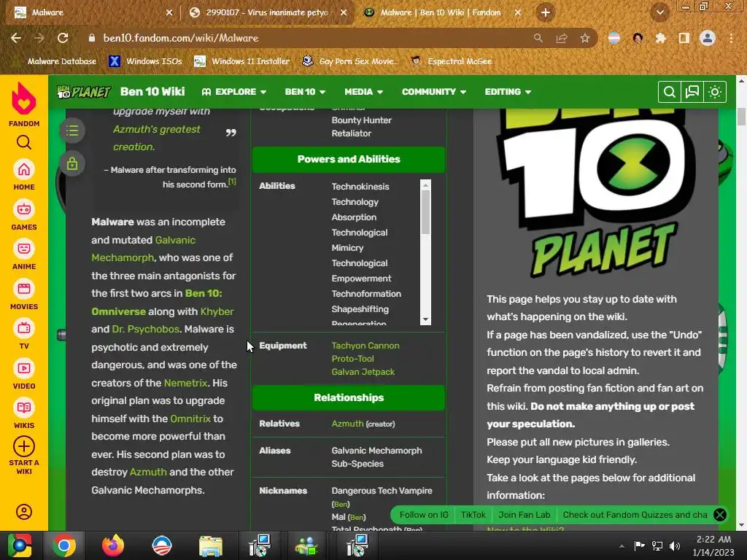747x560 pixels.
Task: Open the Anime section icon
Action: (x=24, y=249)
